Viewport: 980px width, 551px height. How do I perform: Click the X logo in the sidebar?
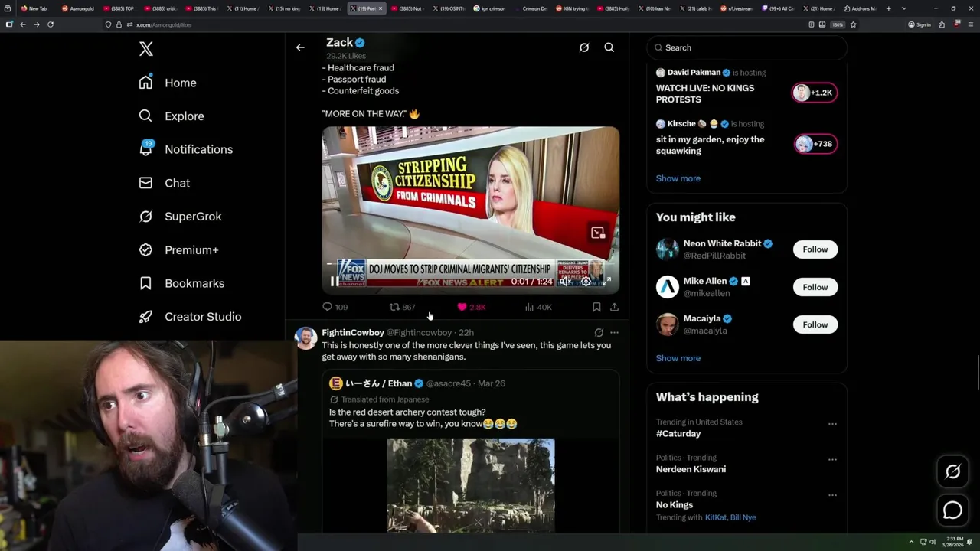point(146,50)
